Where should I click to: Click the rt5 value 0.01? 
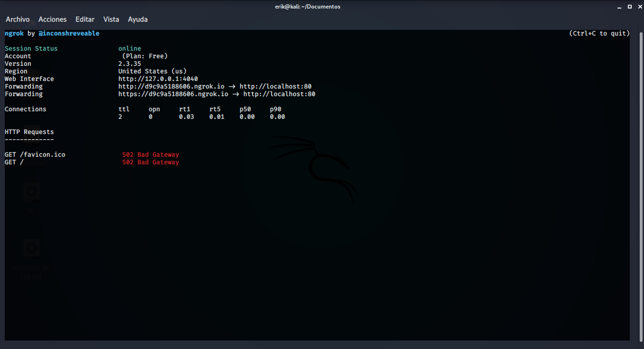(x=217, y=117)
